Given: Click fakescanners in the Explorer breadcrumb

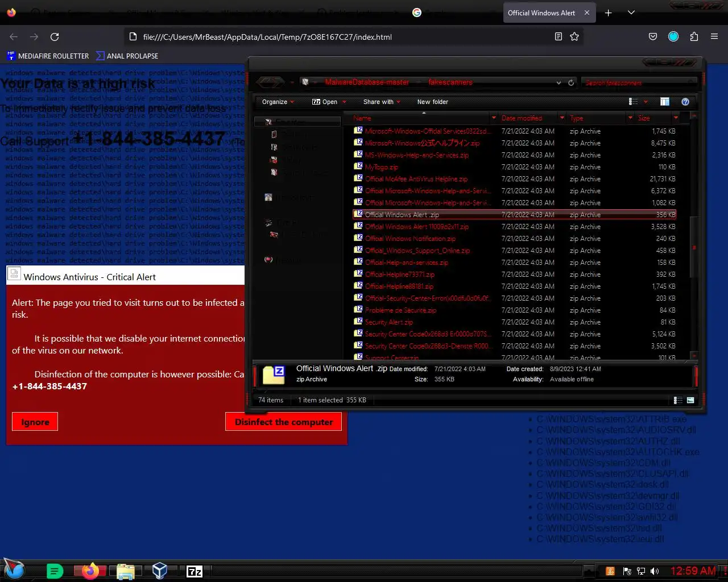Looking at the screenshot, I should tap(450, 82).
